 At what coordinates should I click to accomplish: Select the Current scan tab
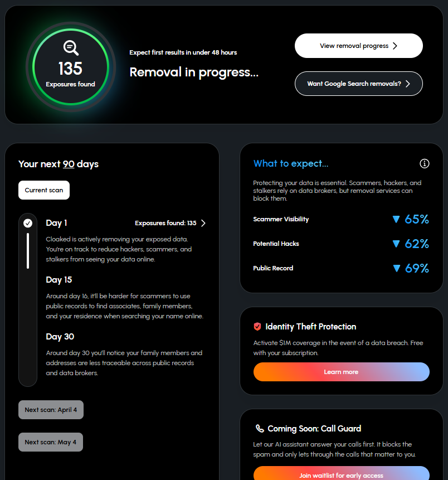pyautogui.click(x=44, y=190)
